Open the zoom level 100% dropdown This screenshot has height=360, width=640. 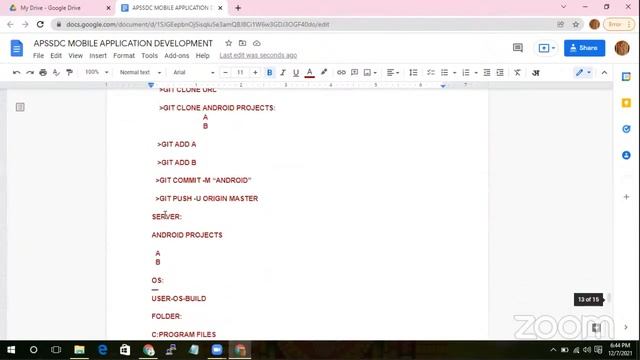96,72
